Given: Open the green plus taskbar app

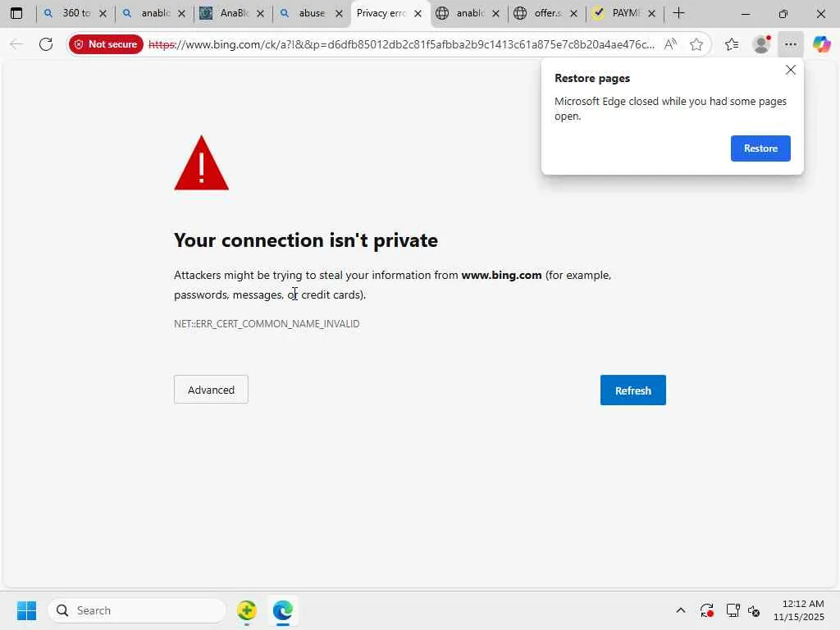Looking at the screenshot, I should click(x=246, y=610).
